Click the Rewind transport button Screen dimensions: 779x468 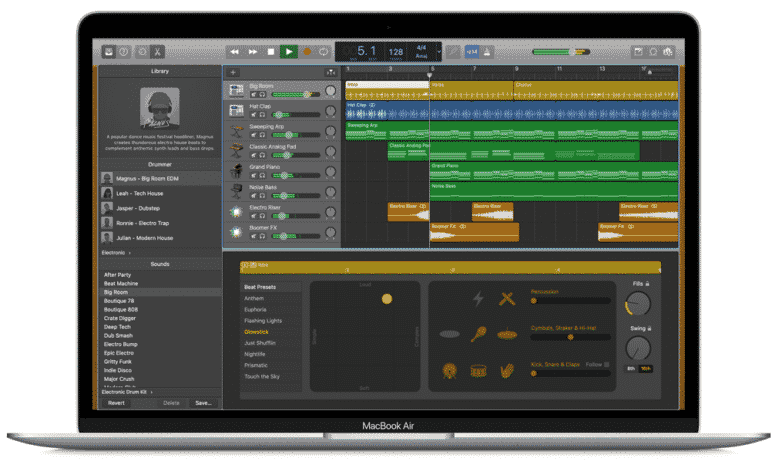(235, 51)
